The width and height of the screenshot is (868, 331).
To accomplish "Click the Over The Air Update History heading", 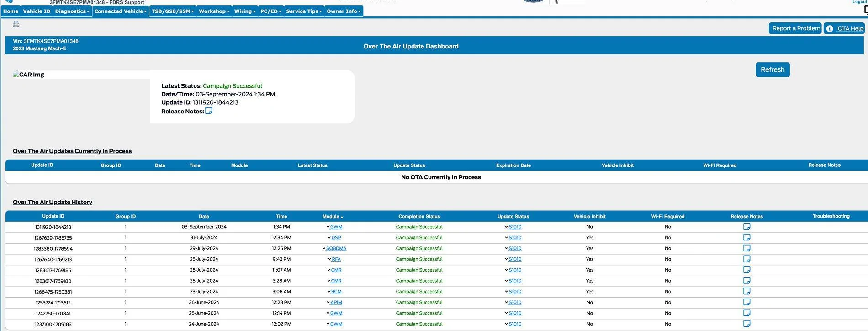I will click(53, 202).
